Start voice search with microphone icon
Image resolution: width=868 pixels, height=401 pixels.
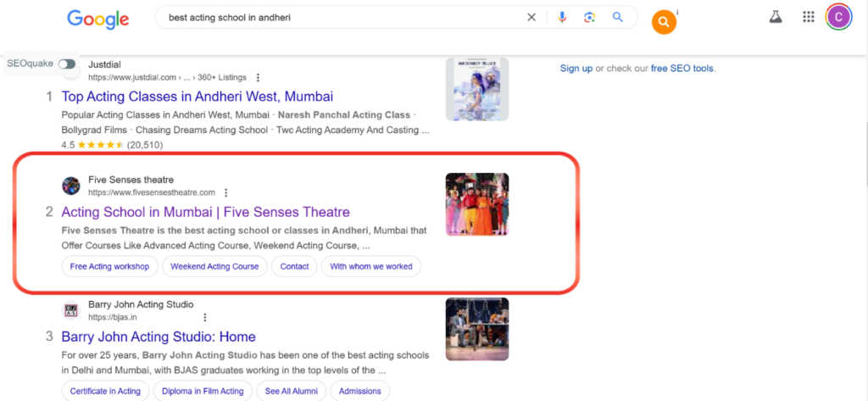coord(562,18)
